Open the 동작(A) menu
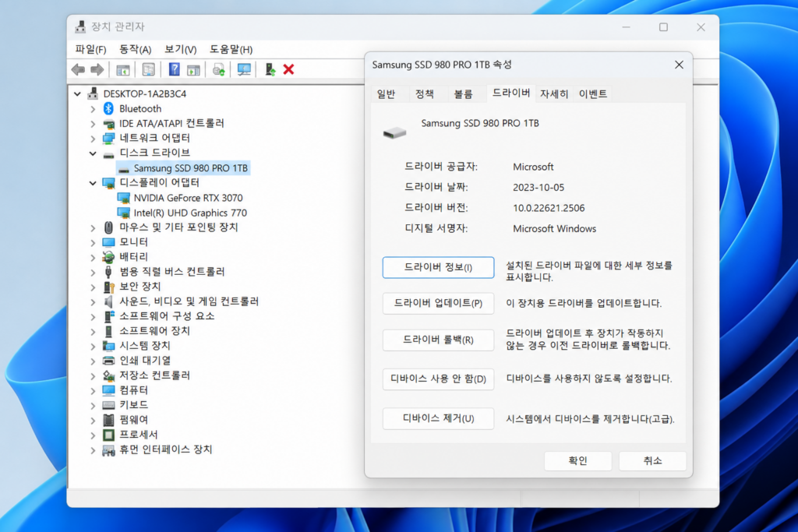 point(135,49)
